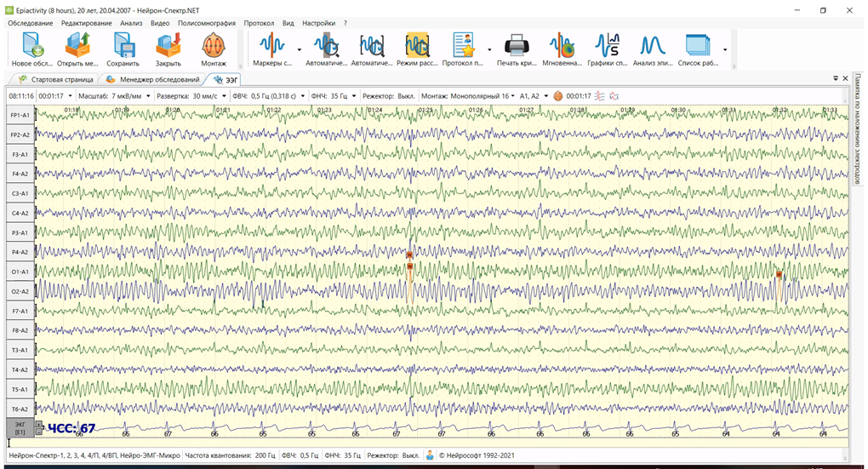Open the Редактирование menu

point(86,23)
